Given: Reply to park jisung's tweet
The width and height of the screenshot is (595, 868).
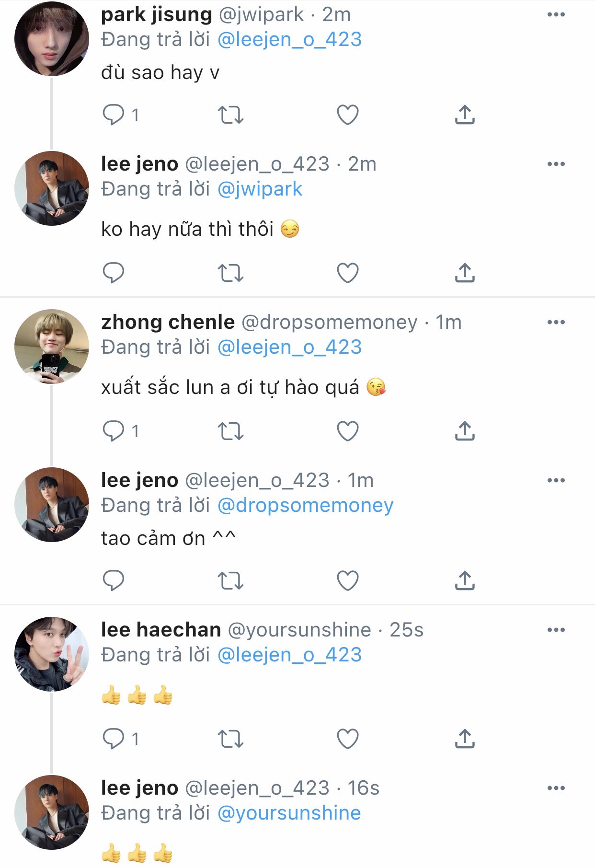Looking at the screenshot, I should 114,115.
